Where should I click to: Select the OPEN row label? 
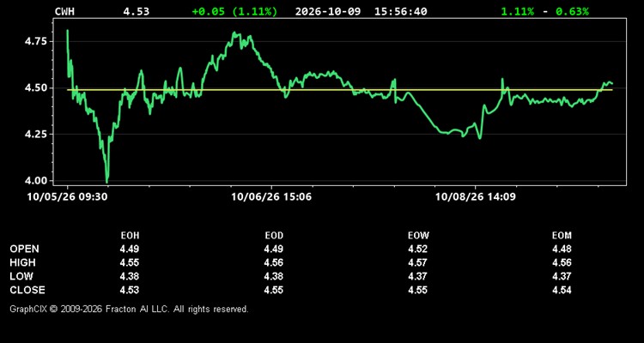tap(25, 249)
